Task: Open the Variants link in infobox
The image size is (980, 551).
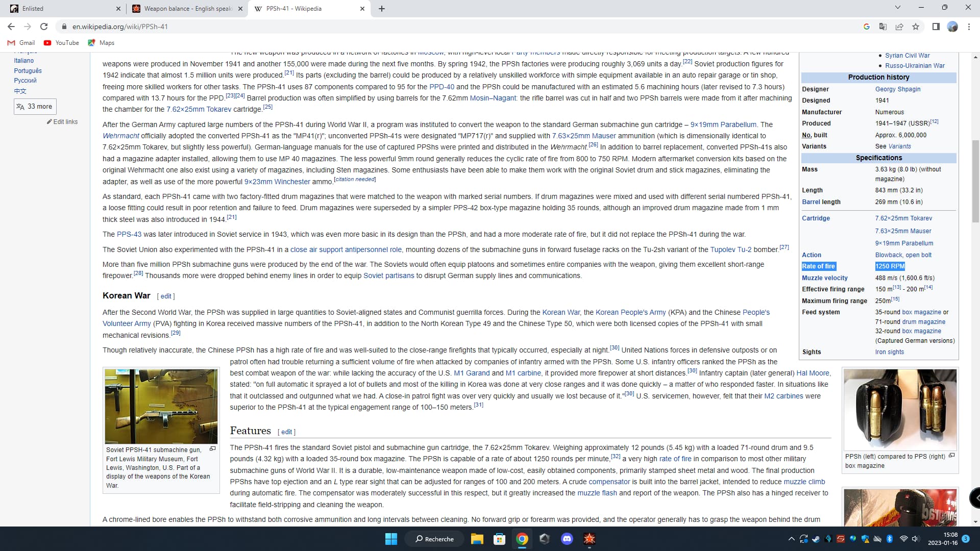Action: pyautogui.click(x=899, y=146)
